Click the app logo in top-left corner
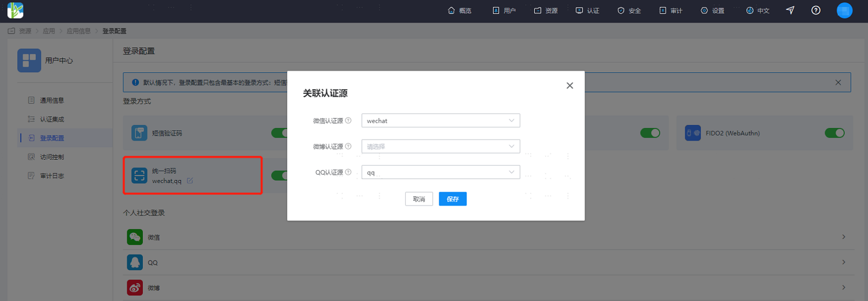Screen dimensions: 868x301 click(16, 10)
